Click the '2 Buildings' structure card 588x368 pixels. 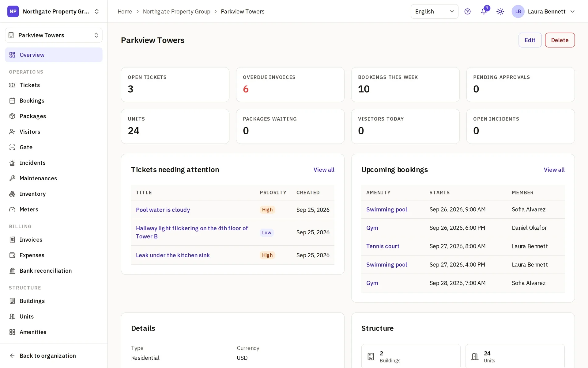coord(411,356)
